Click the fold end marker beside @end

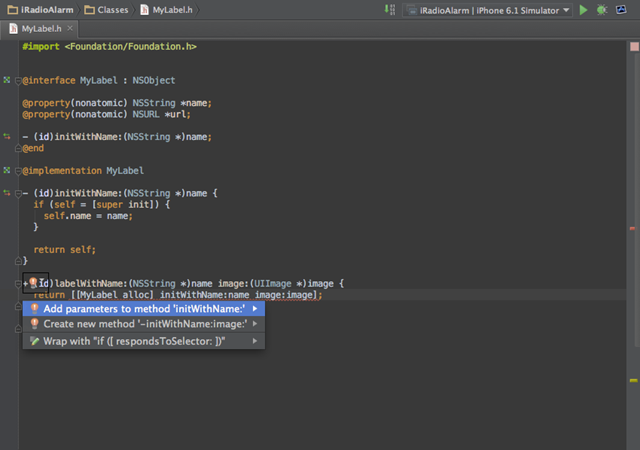pos(18,148)
